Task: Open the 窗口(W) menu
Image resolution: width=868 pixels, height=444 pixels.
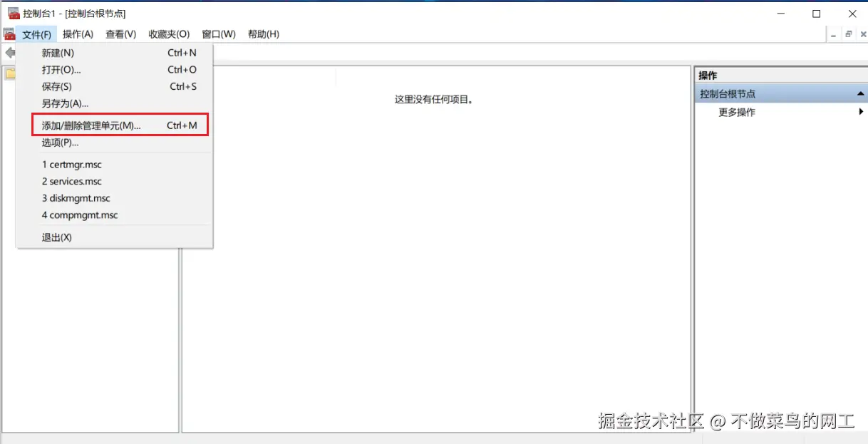Action: pos(218,33)
